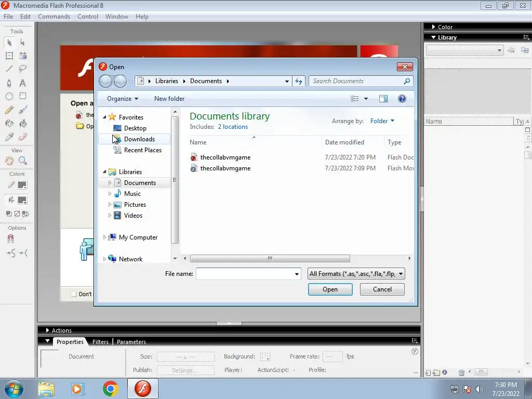Open the Organize dropdown menu
532x399 pixels.
pyautogui.click(x=123, y=99)
